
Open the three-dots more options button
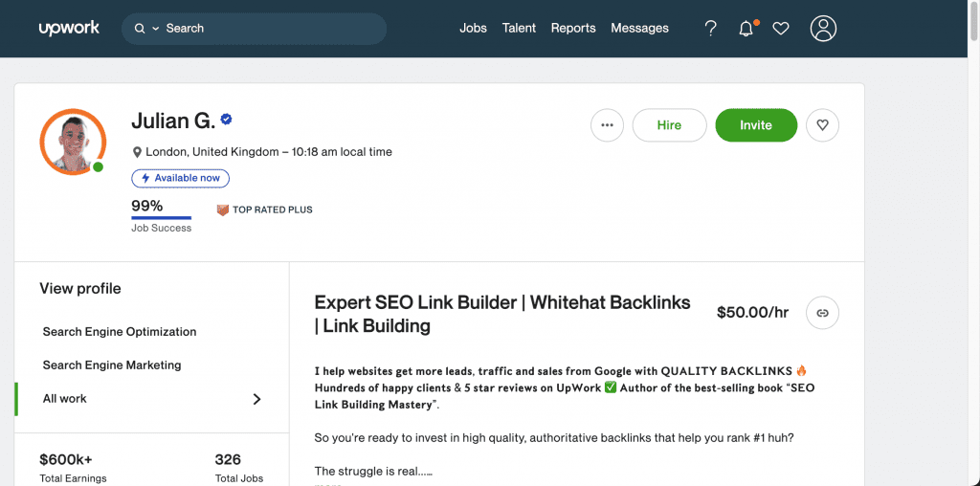607,125
